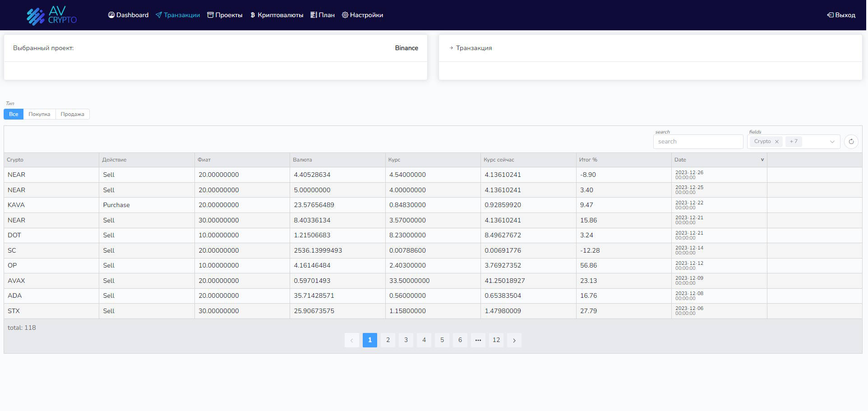
Task: Click the Date column sort arrow
Action: coord(762,160)
